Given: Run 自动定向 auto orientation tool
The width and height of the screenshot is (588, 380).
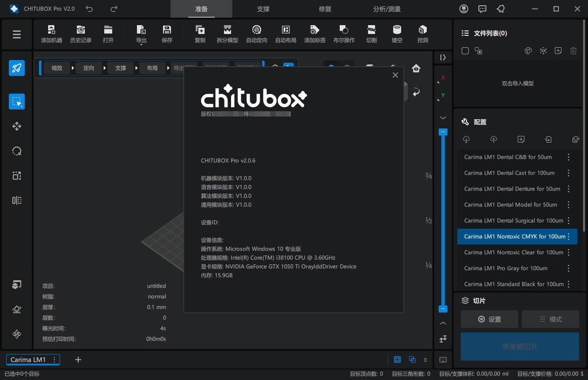Looking at the screenshot, I should pos(257,34).
